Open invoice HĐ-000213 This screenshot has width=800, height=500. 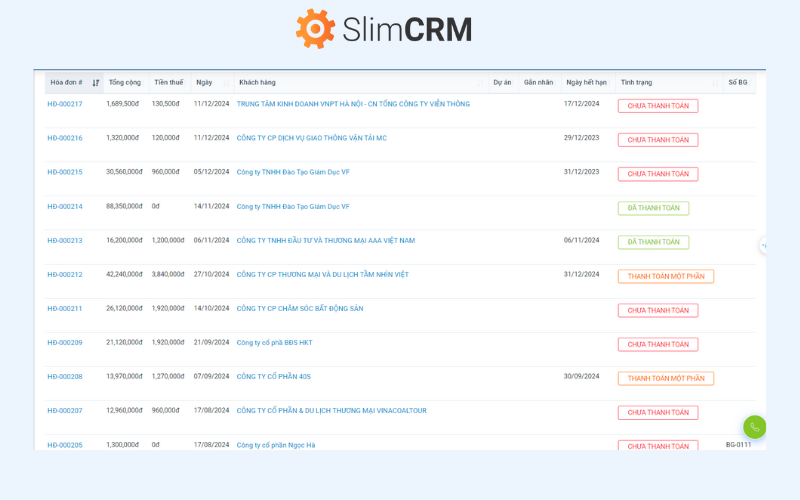click(65, 241)
